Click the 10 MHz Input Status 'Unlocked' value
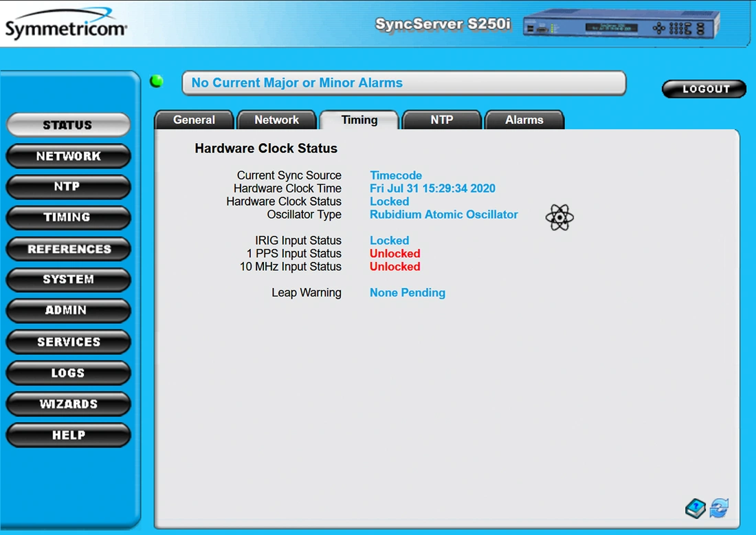 tap(395, 266)
